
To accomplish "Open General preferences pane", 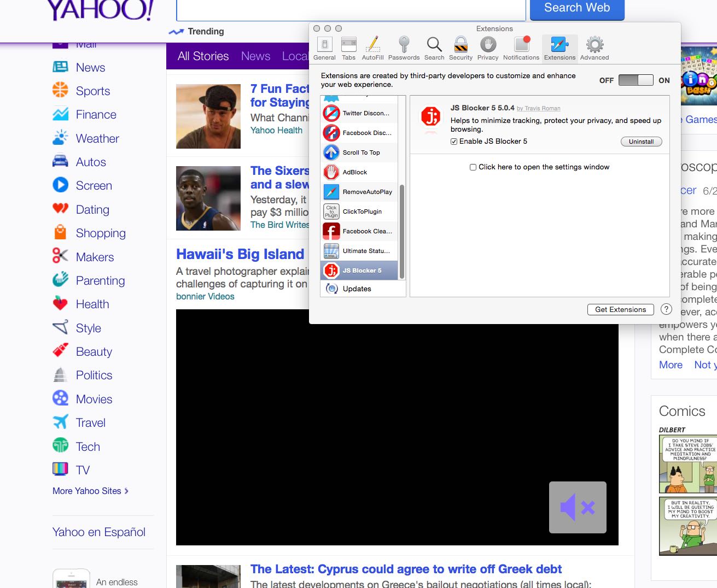I will click(324, 48).
